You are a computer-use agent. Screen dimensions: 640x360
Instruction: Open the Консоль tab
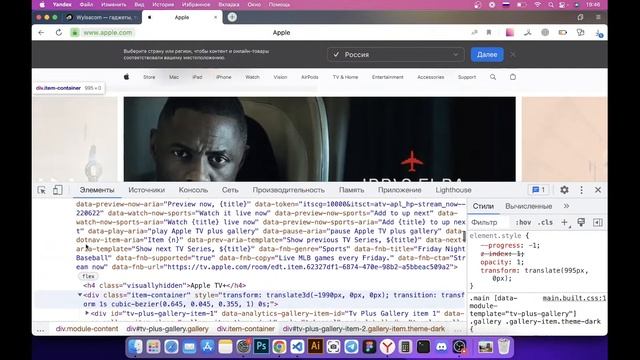tap(193, 190)
